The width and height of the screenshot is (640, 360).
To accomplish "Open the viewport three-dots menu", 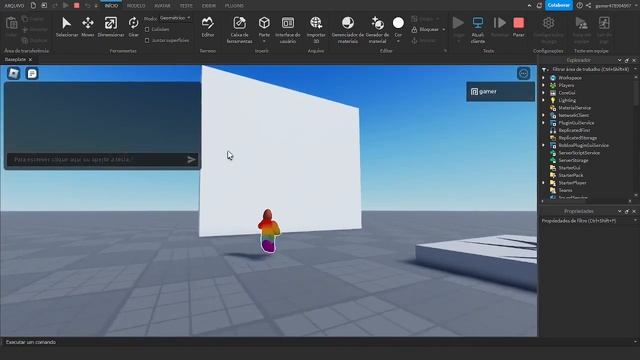I will (524, 73).
